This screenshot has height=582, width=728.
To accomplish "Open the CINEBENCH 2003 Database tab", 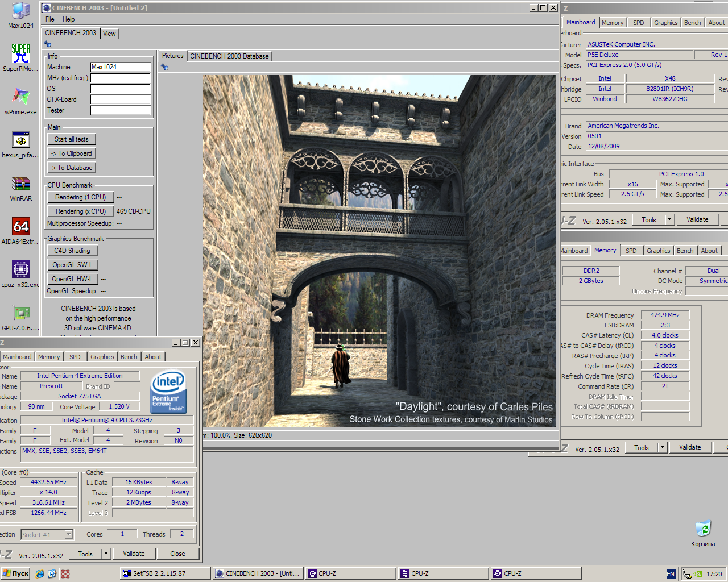I will (229, 56).
